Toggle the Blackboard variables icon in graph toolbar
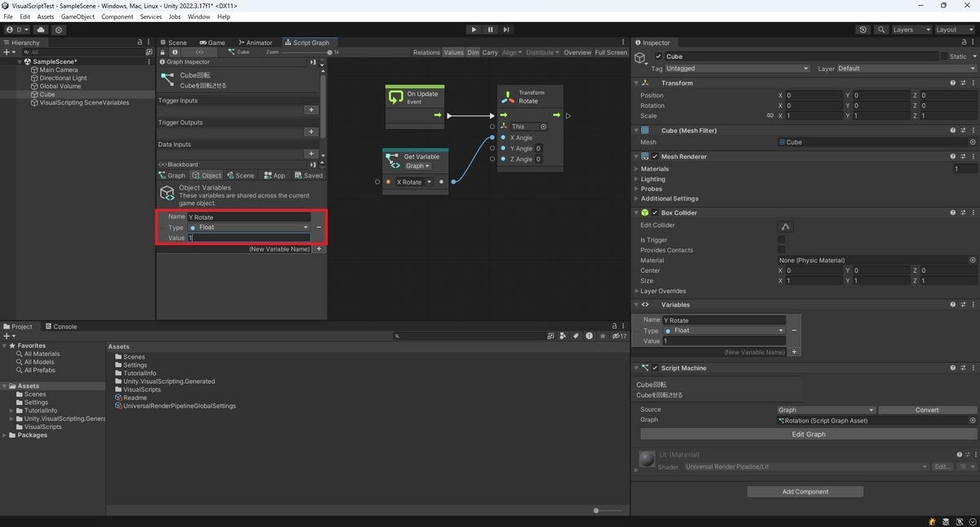The height and width of the screenshot is (527, 980). pos(199,51)
